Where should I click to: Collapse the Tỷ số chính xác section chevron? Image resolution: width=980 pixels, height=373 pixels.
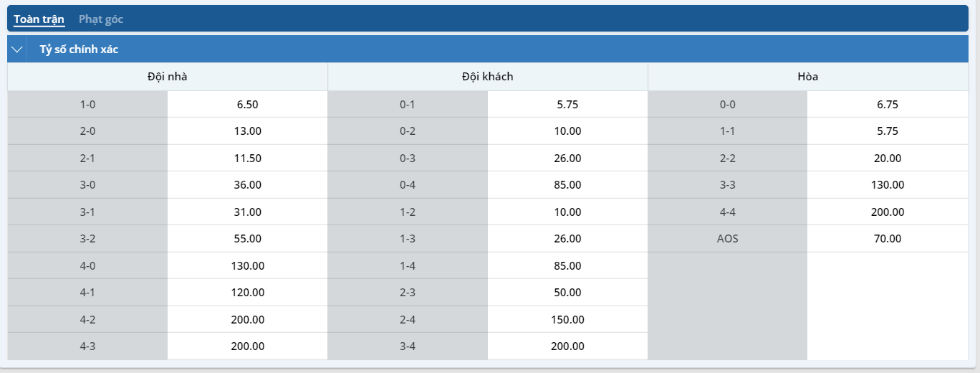tap(18, 49)
